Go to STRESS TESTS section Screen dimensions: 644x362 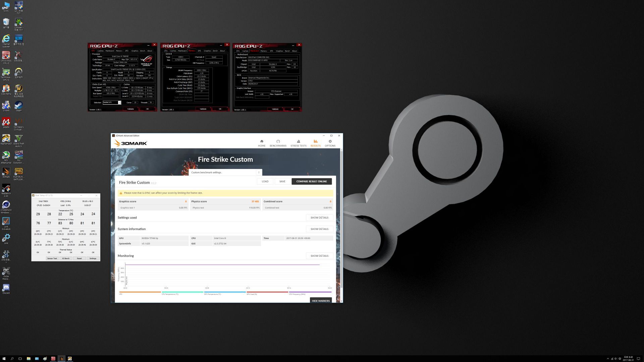point(298,143)
